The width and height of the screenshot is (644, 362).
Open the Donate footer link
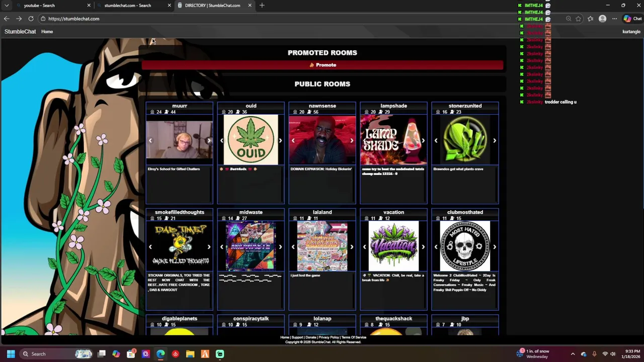click(x=311, y=337)
